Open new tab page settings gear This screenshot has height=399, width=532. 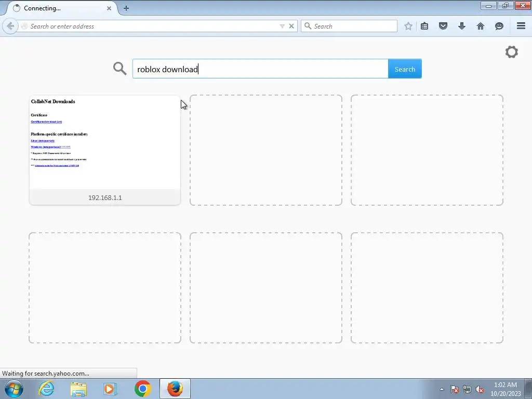512,52
